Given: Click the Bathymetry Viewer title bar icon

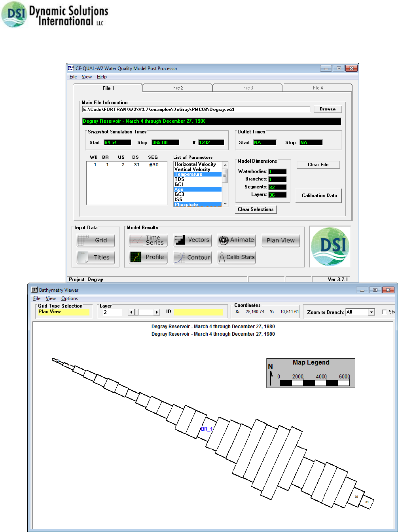Looking at the screenshot, I should click(34, 290).
